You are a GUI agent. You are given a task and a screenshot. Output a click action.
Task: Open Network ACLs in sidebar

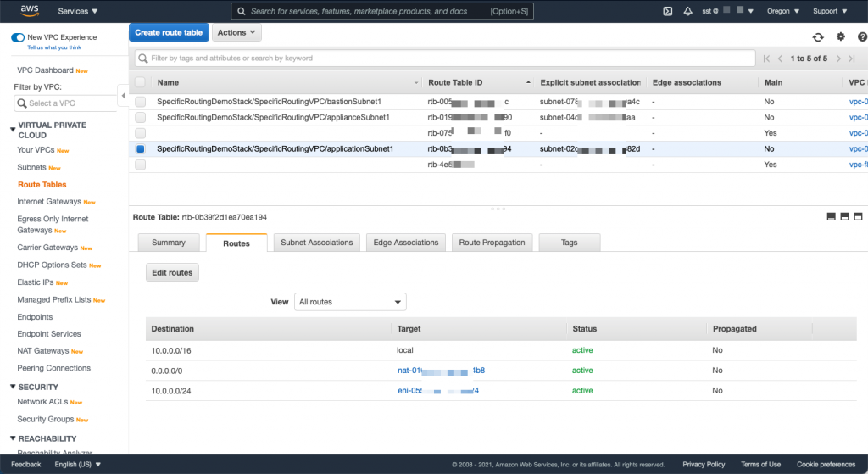42,401
